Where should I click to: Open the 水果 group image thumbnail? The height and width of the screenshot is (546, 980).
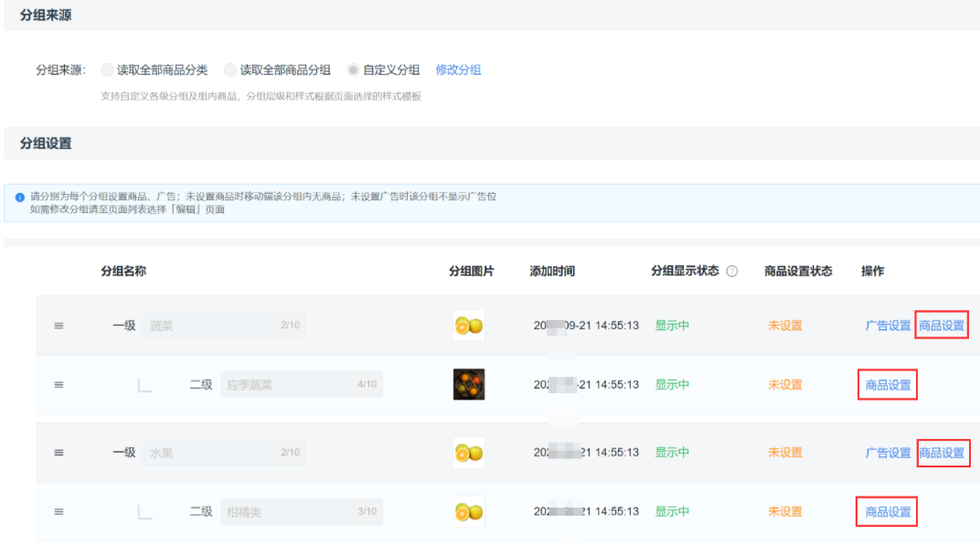point(469,453)
